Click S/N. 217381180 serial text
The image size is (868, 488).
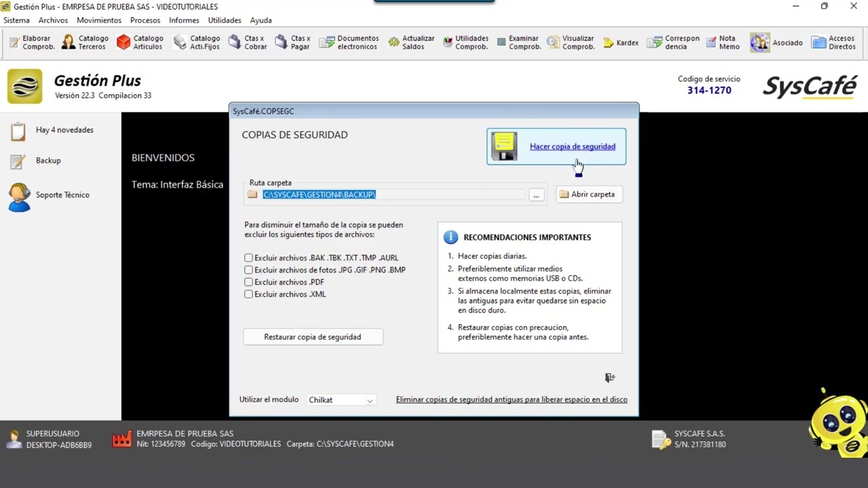click(x=700, y=445)
